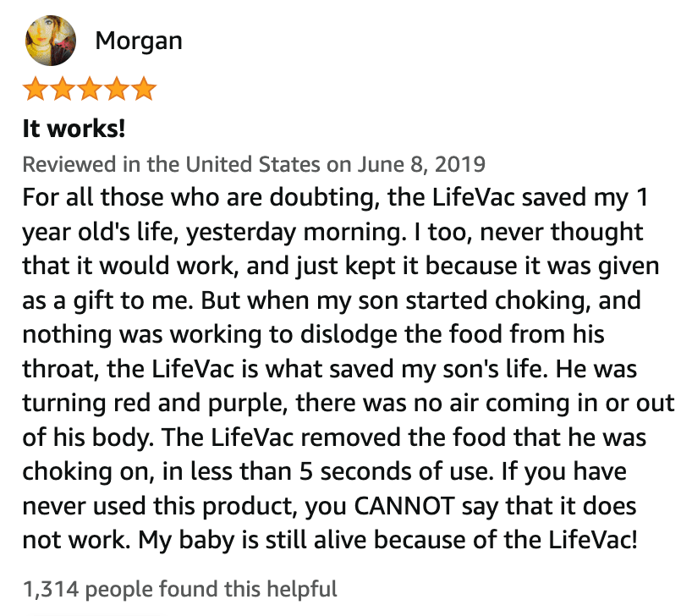Click the first orange rating star
The width and height of the screenshot is (692, 616).
click(36, 89)
